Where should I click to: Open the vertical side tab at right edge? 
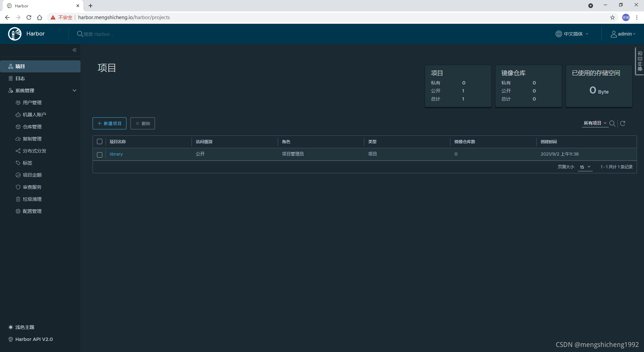point(640,61)
